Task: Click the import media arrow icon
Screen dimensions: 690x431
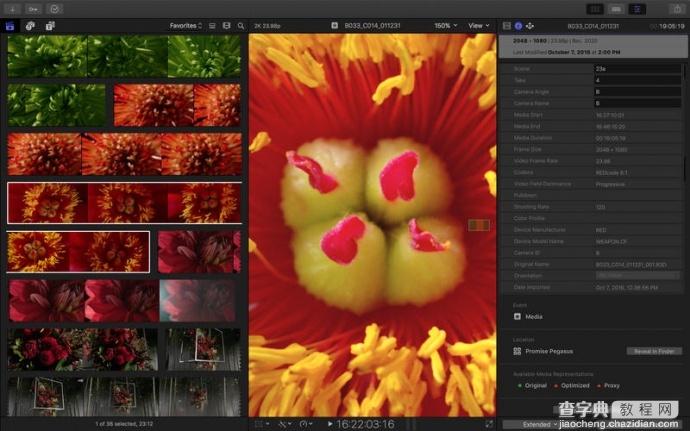Action: [10, 8]
